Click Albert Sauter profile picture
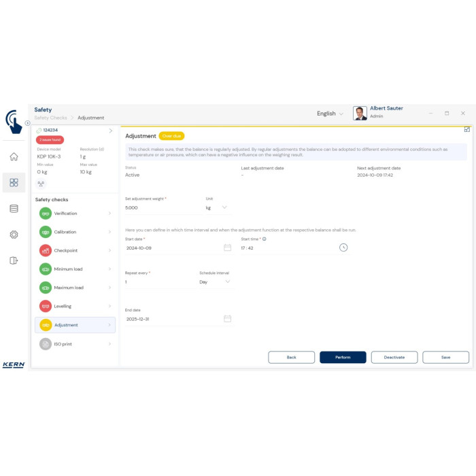Viewport: 476px width, 476px height. tap(360, 114)
